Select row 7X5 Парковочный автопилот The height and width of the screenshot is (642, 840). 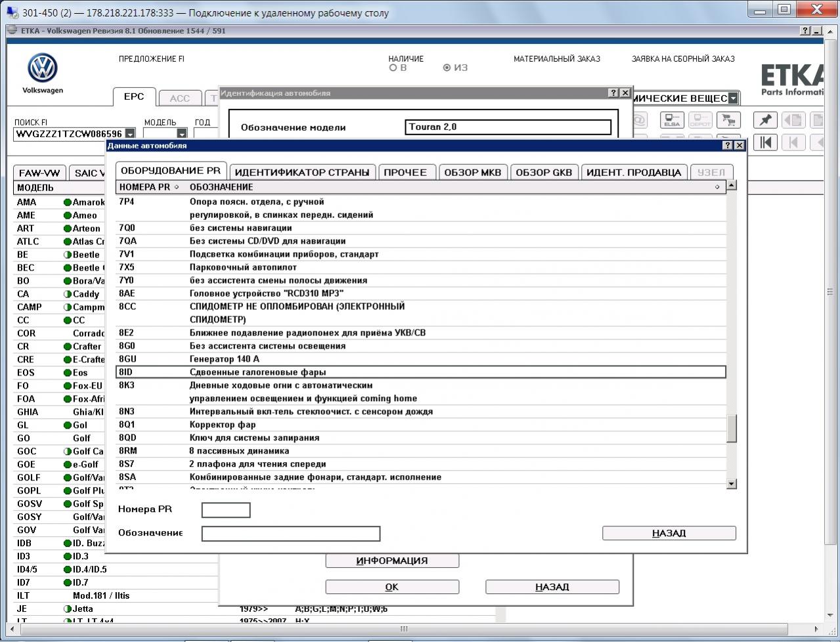coord(421,267)
